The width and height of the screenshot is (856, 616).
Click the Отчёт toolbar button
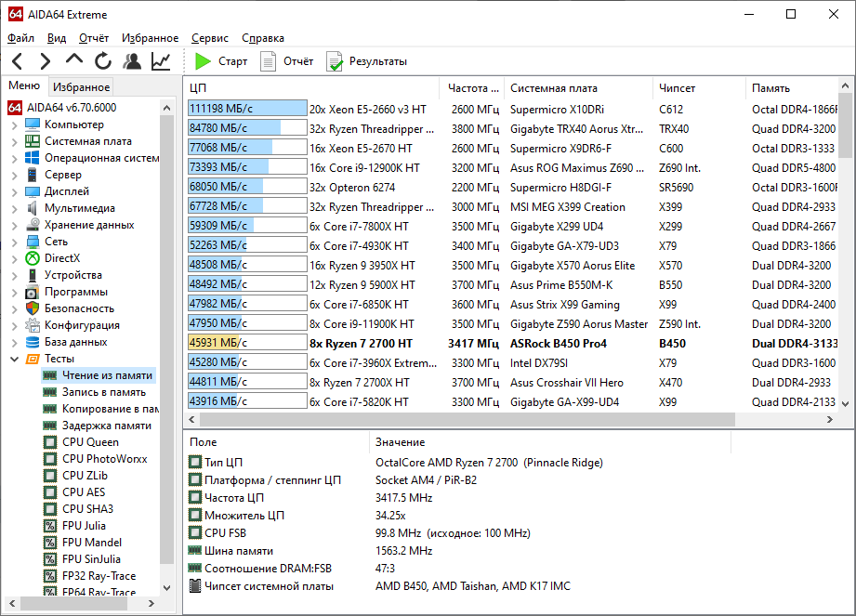point(287,61)
